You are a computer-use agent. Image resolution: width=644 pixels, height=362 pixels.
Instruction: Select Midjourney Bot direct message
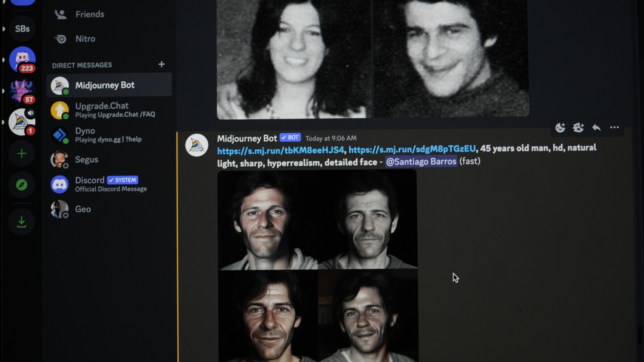coord(109,85)
